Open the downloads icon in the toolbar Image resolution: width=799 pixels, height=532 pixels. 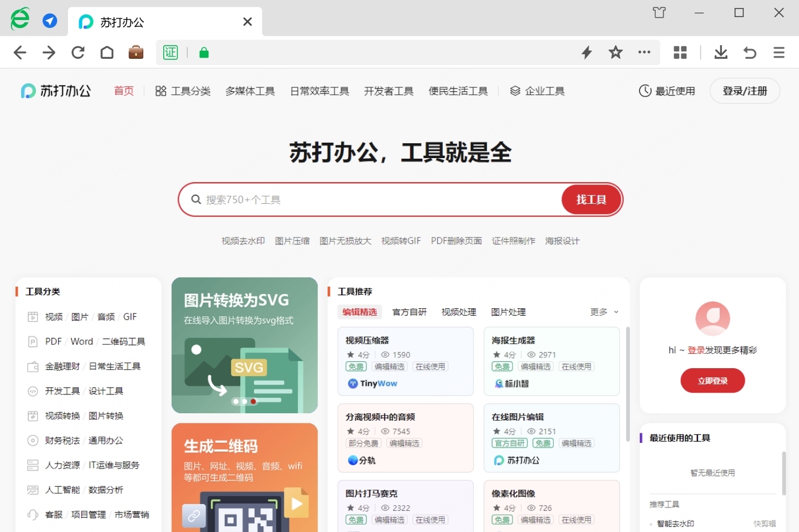[x=721, y=53]
